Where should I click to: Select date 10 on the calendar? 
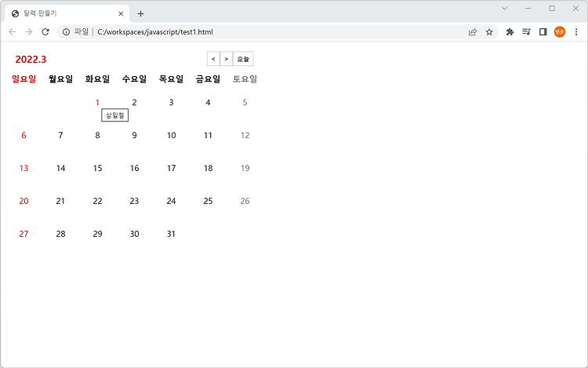pyautogui.click(x=172, y=136)
